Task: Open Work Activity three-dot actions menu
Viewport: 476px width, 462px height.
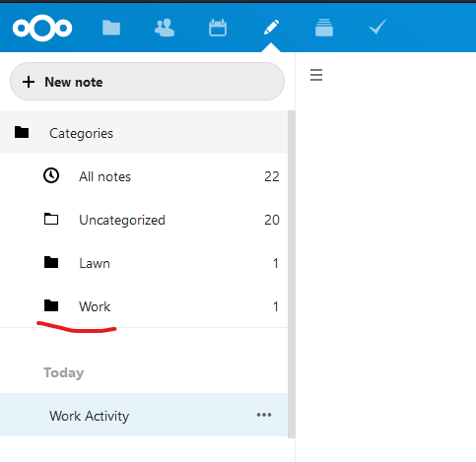Action: click(x=264, y=415)
